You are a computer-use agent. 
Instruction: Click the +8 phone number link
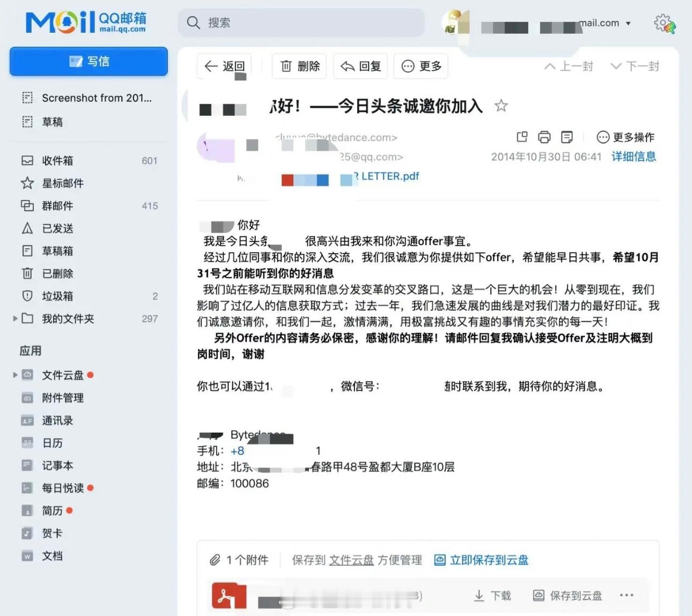tap(237, 451)
